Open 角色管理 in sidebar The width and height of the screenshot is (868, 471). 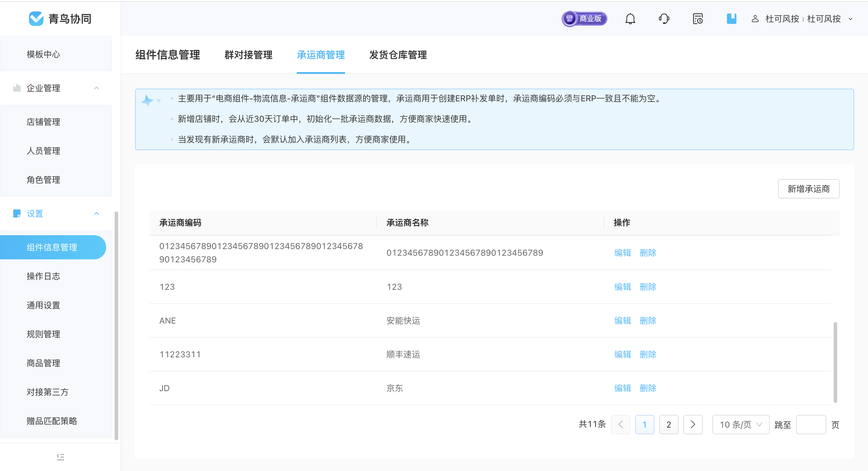[x=43, y=180]
